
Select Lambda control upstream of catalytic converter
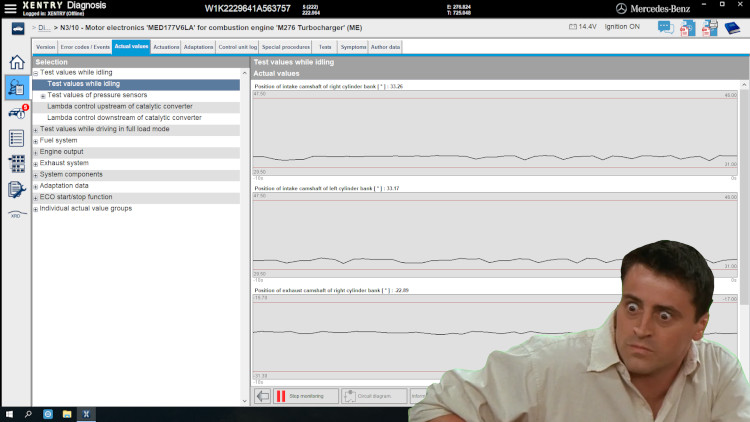coord(120,106)
